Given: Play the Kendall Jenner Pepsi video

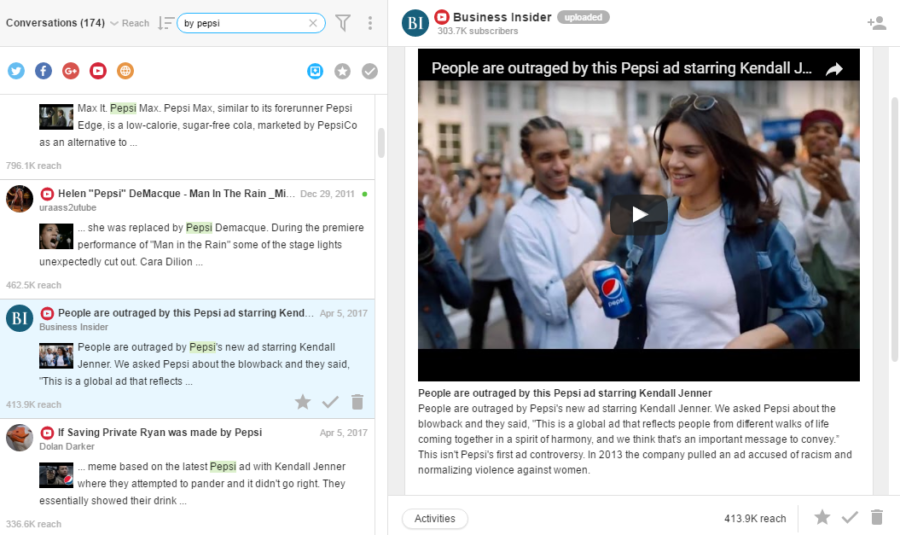Looking at the screenshot, I should [x=638, y=214].
